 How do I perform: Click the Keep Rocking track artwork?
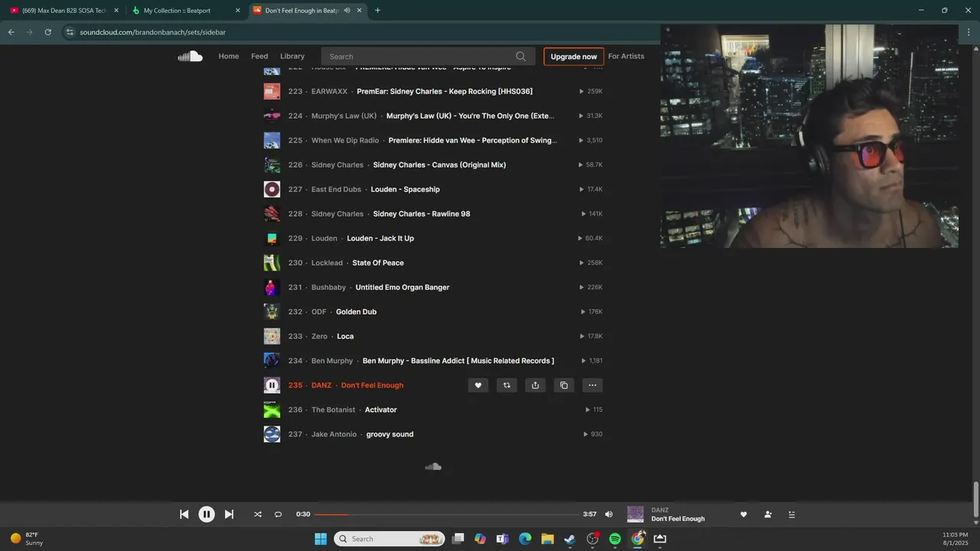(x=272, y=91)
